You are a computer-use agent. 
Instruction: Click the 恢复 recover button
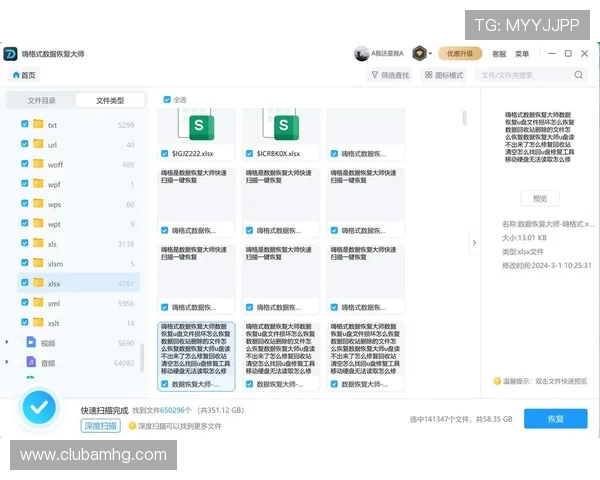556,419
